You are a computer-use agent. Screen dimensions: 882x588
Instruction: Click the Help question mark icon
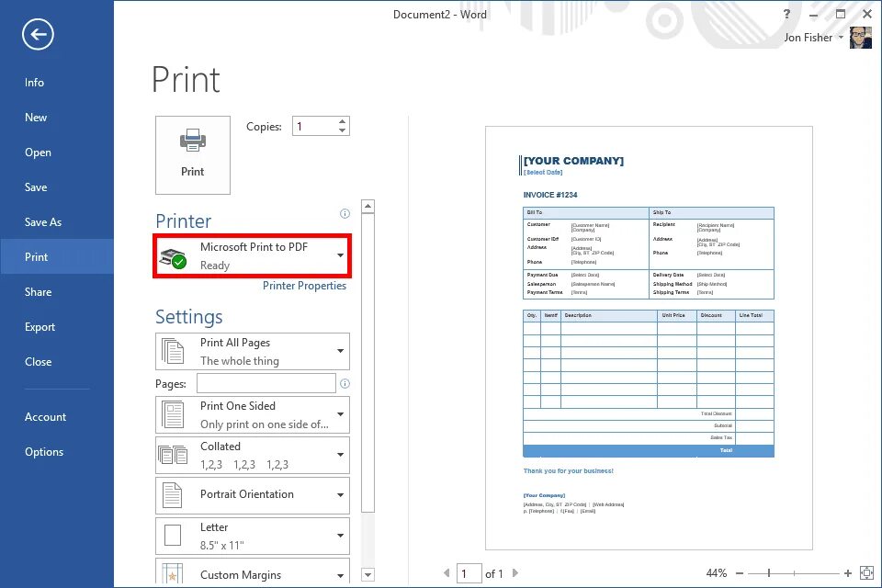(786, 14)
